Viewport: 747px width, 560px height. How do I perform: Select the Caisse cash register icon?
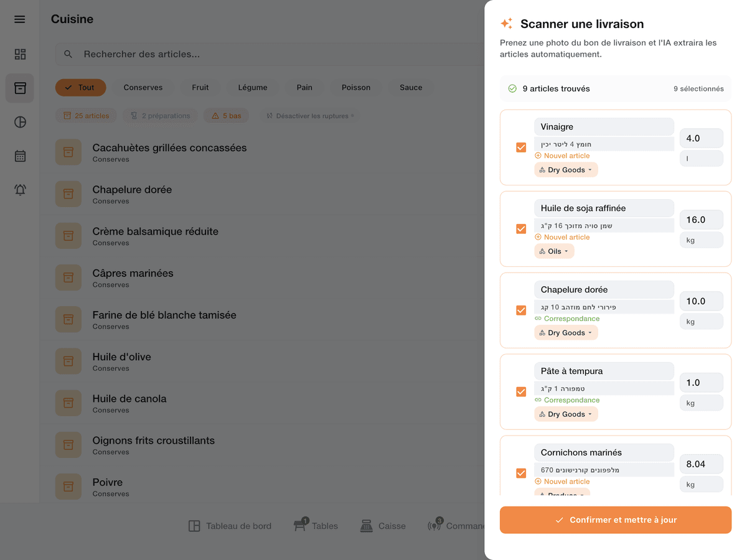coord(383,526)
